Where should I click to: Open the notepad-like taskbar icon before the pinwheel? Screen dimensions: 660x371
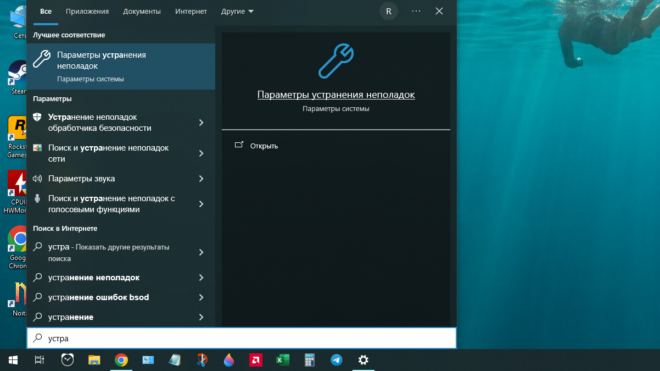175,360
